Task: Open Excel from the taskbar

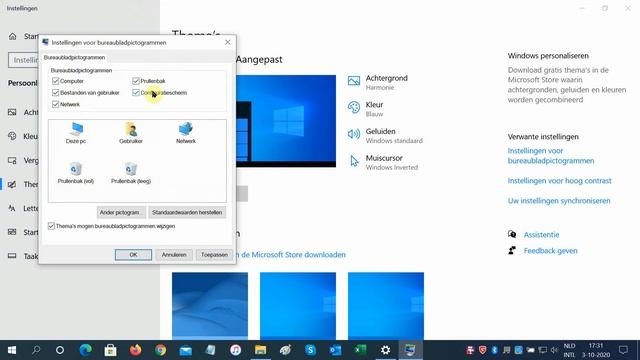Action: [x=360, y=350]
